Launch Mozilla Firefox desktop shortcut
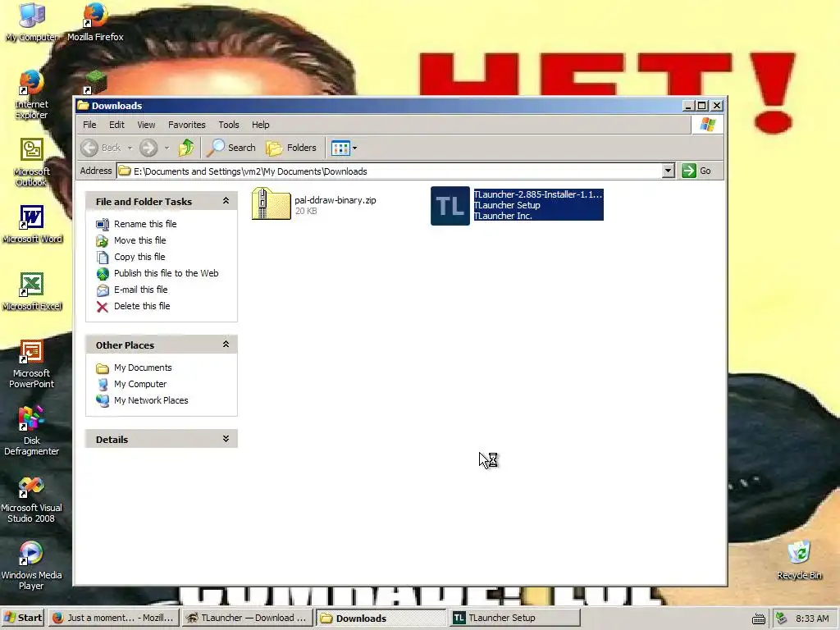The width and height of the screenshot is (840, 630). click(95, 21)
